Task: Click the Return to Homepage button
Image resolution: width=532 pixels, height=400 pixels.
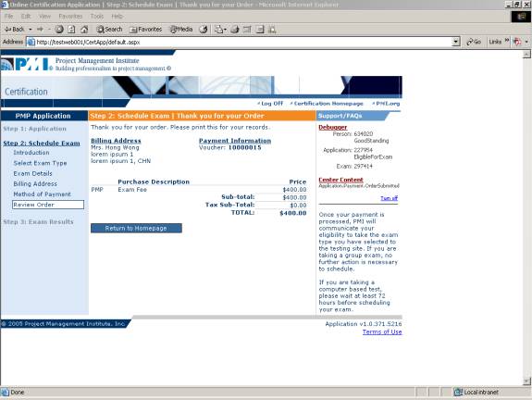Action: click(136, 228)
